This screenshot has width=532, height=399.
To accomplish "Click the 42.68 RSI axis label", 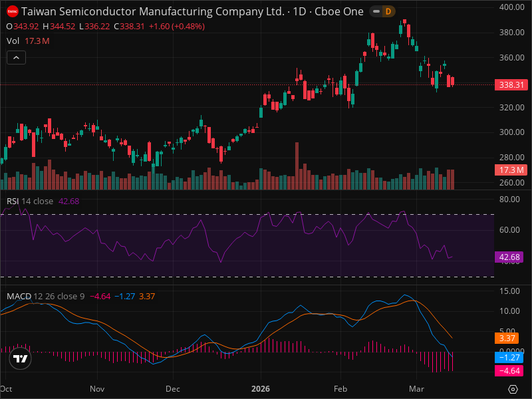I will [509, 257].
